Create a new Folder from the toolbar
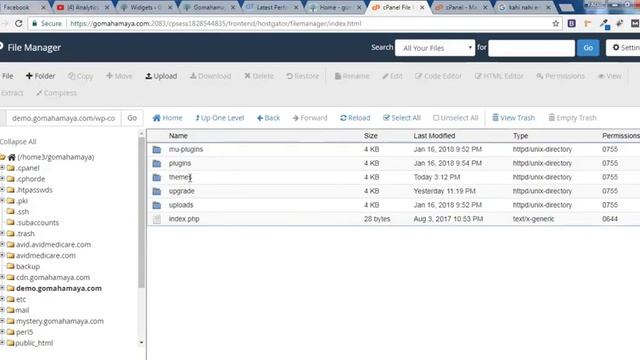The image size is (640, 360). coord(40,76)
